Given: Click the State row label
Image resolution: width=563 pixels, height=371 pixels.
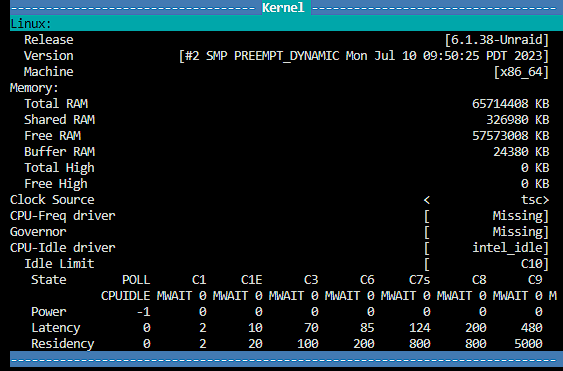Looking at the screenshot, I should [x=49, y=279].
